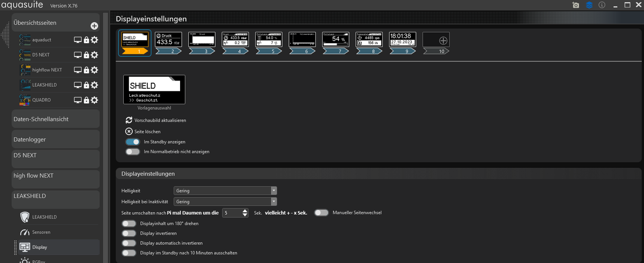Select display page 5 tab
The height and width of the screenshot is (263, 644).
click(269, 43)
